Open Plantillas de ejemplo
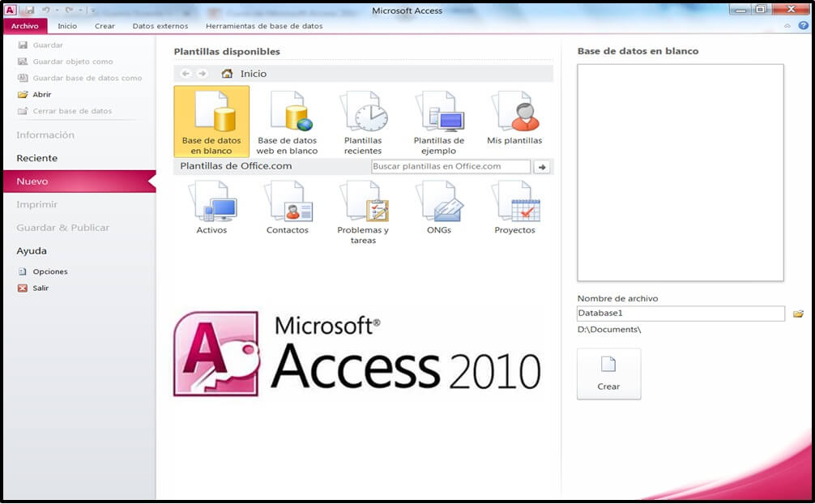This screenshot has height=504, width=815. [438, 122]
